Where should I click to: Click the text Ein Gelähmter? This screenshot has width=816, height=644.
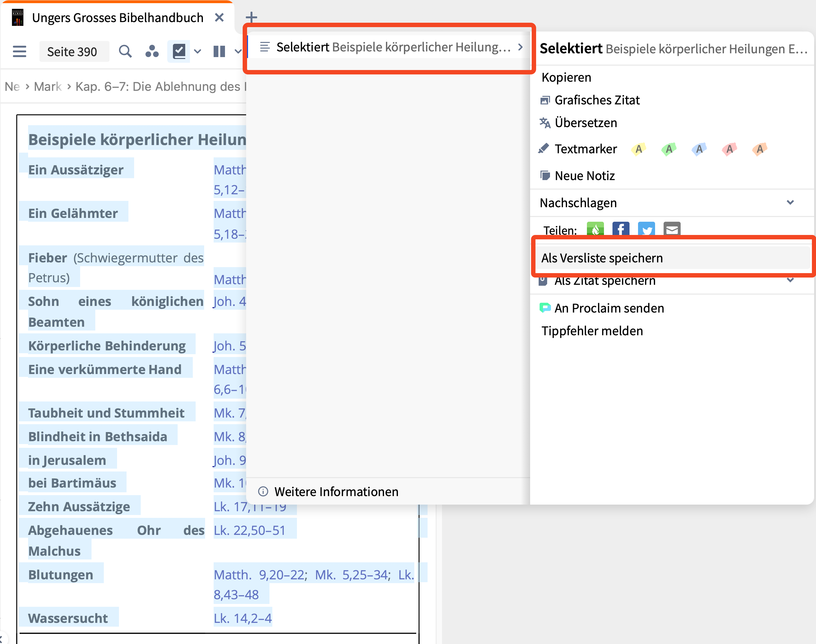[x=73, y=214]
